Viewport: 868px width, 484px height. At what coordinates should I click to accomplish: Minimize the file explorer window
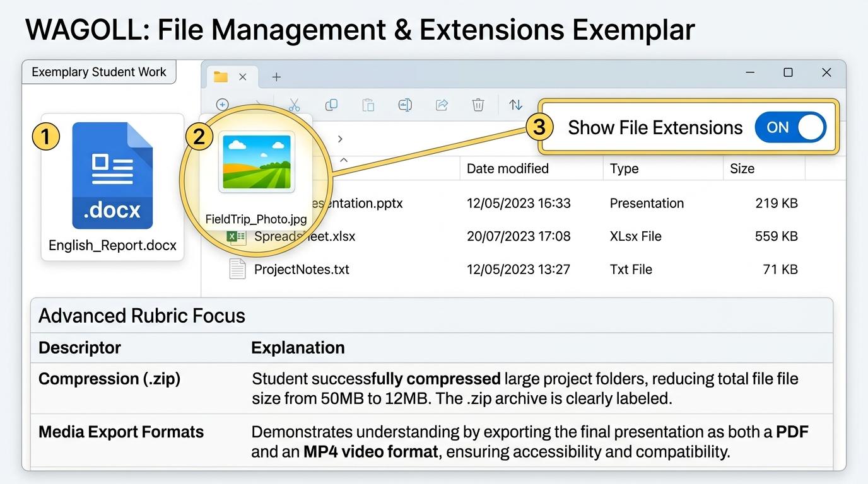click(x=750, y=72)
